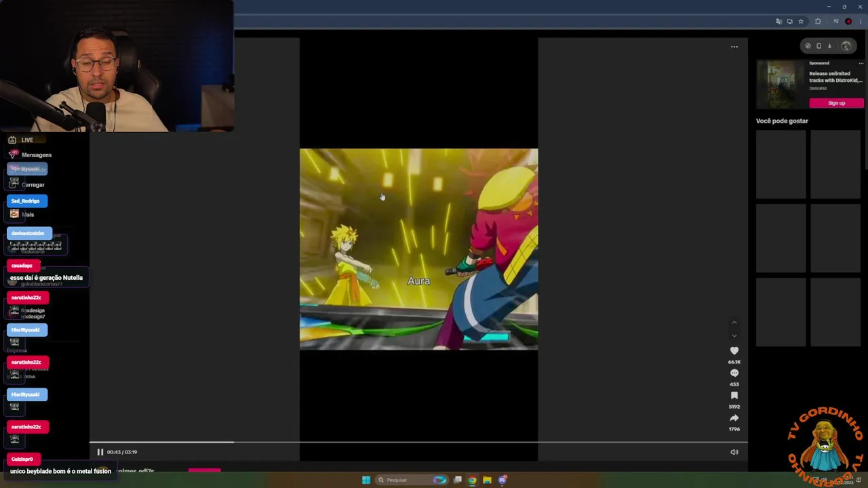The width and height of the screenshot is (868, 488).
Task: Click the Sad_Rodrigo chat username
Action: (x=26, y=201)
